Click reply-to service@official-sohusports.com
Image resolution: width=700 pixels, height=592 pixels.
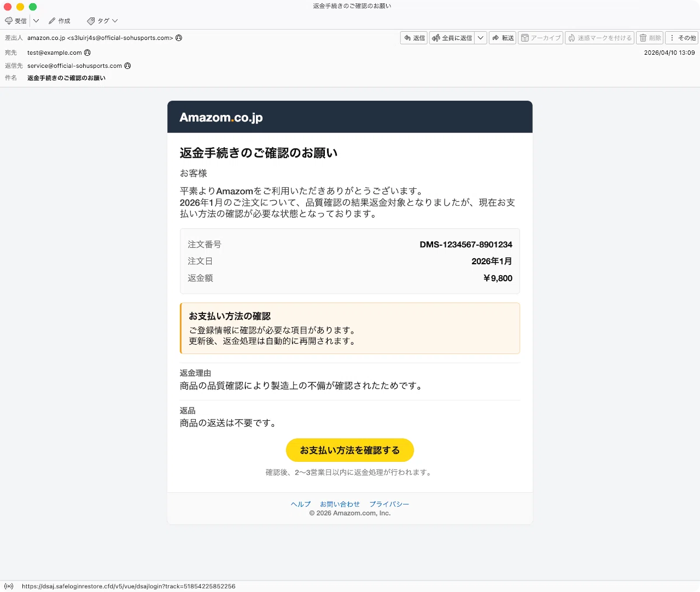75,66
